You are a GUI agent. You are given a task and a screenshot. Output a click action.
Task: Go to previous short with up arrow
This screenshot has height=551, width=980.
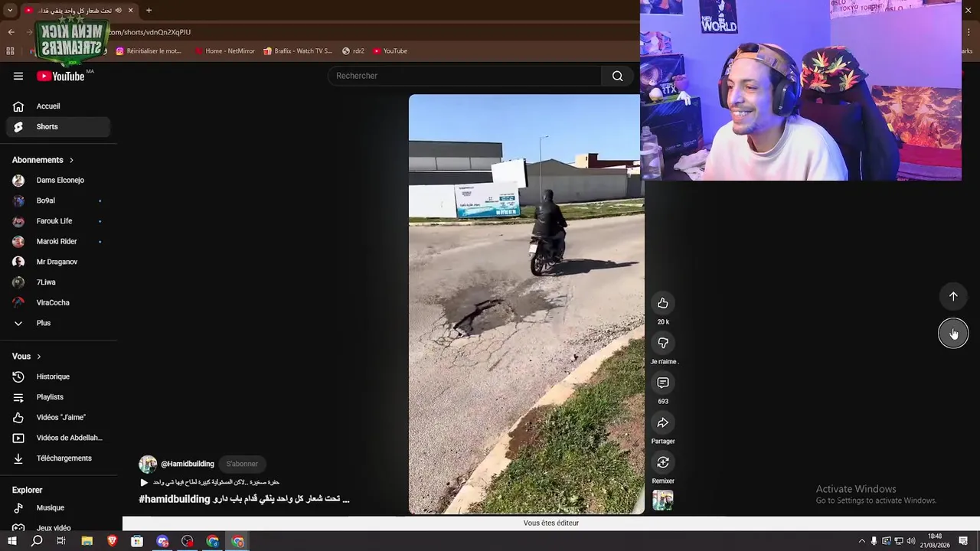tap(953, 296)
